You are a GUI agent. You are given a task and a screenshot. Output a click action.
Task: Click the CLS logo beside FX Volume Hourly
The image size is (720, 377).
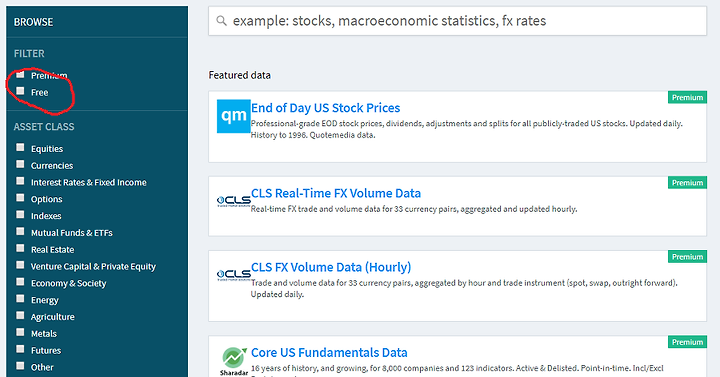pyautogui.click(x=234, y=275)
